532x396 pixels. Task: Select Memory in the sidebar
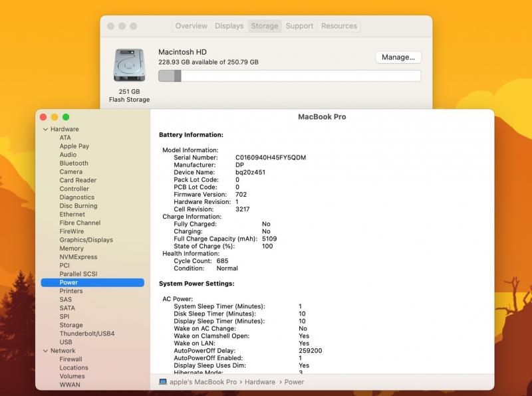click(72, 248)
